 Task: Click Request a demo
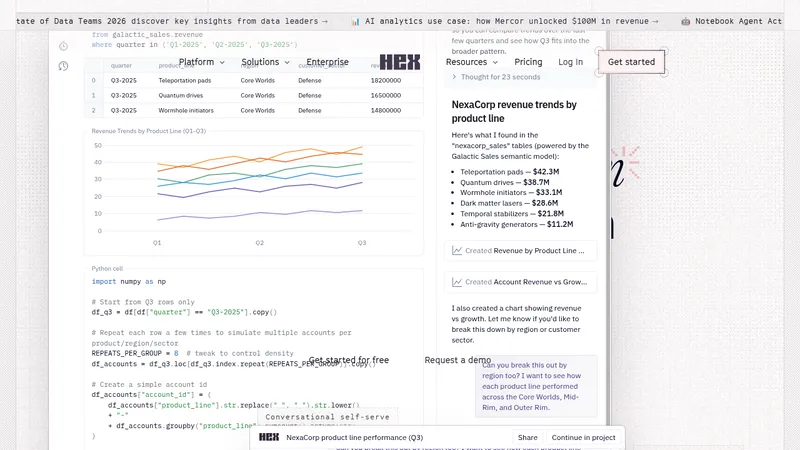[x=458, y=360]
